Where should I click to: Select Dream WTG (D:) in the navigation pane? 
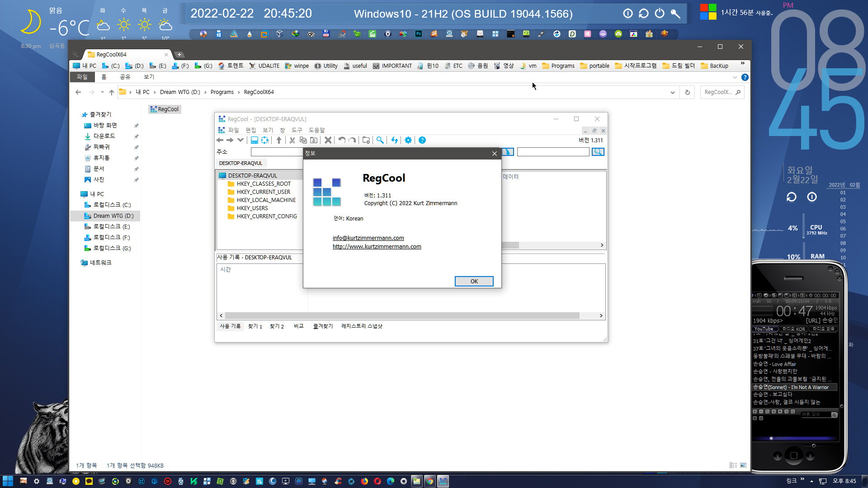click(x=113, y=216)
